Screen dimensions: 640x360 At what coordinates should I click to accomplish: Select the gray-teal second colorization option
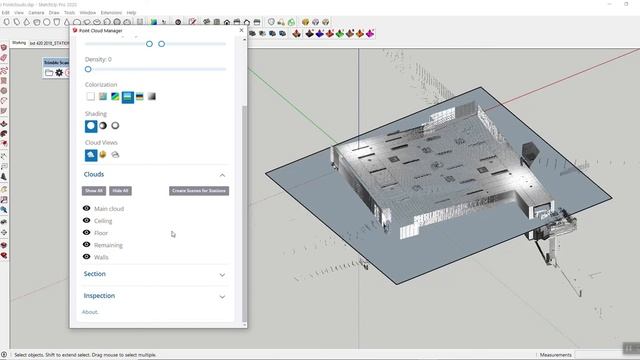(x=103, y=96)
